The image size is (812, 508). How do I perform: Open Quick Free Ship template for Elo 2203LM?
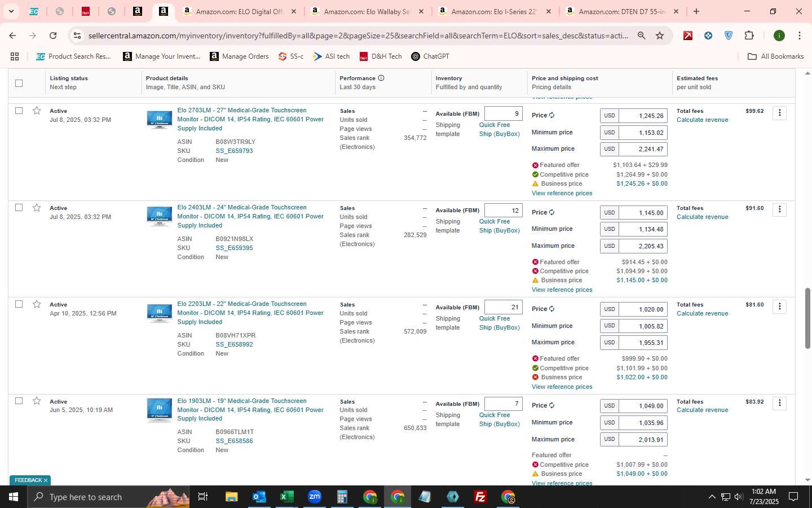[x=499, y=323]
